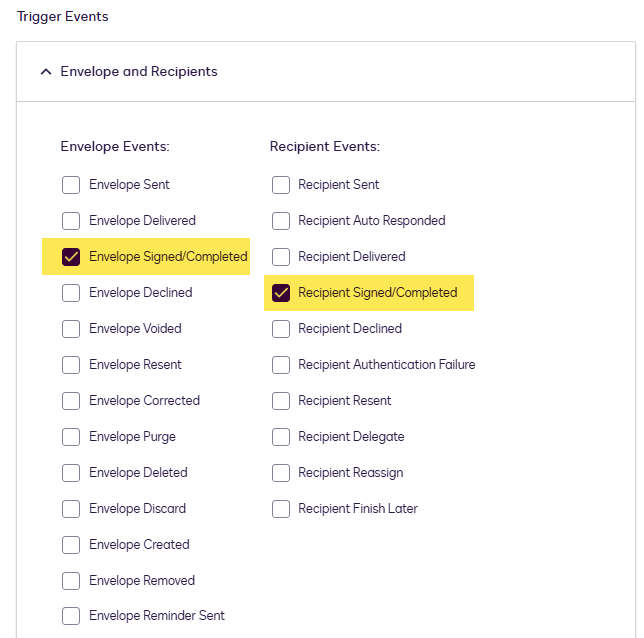The width and height of the screenshot is (644, 638).
Task: Enable Envelope Resent trigger
Action: 71,365
